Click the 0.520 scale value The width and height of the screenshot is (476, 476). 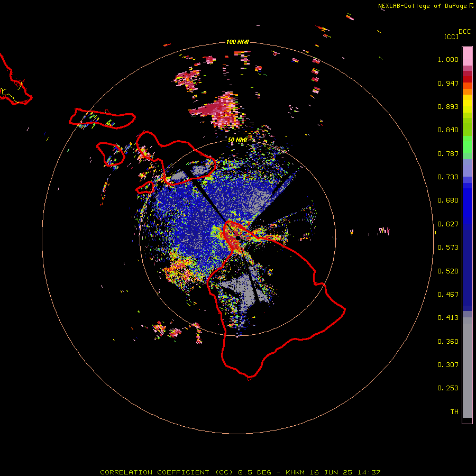click(x=448, y=271)
